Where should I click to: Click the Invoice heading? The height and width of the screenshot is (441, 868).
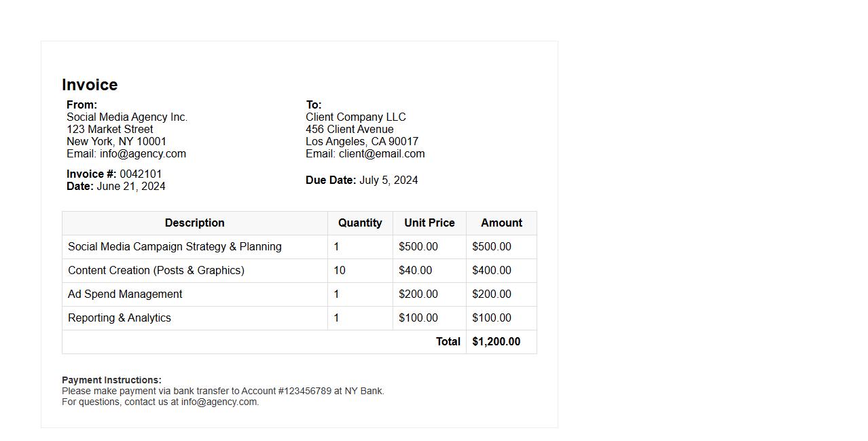tap(90, 85)
